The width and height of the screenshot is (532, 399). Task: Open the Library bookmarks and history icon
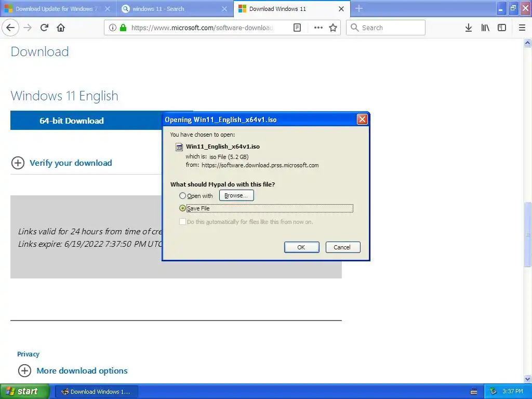tap(485, 28)
